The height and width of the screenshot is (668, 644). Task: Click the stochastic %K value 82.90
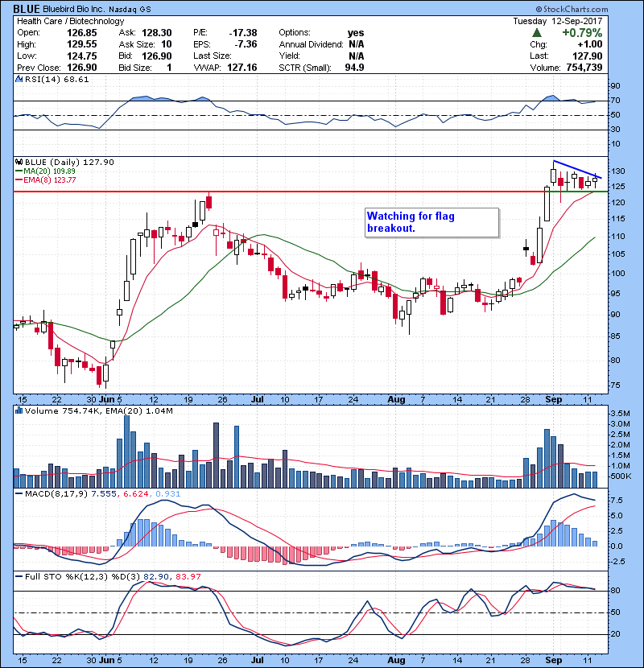pos(156,576)
